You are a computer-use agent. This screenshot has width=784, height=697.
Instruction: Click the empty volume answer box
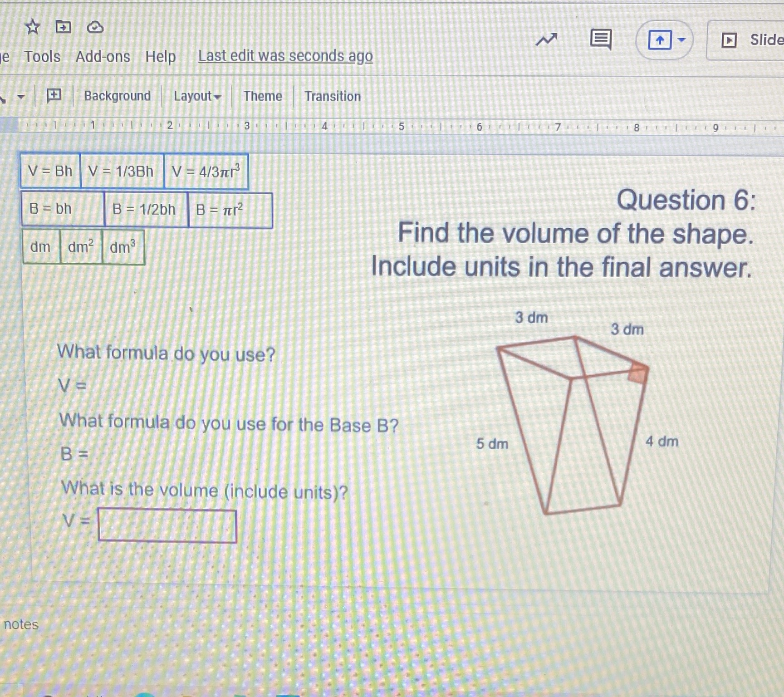click(x=167, y=526)
